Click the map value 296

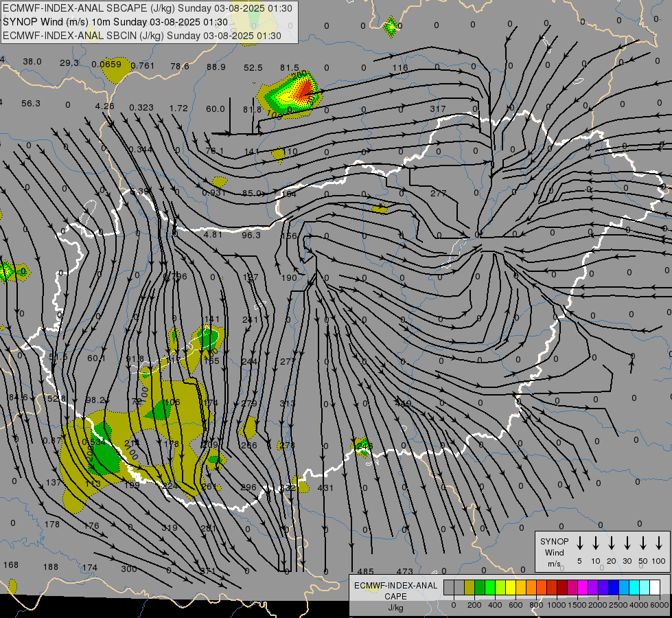(x=248, y=488)
